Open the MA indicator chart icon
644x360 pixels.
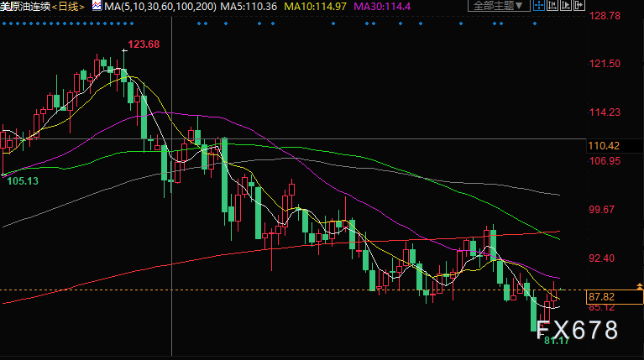click(97, 6)
